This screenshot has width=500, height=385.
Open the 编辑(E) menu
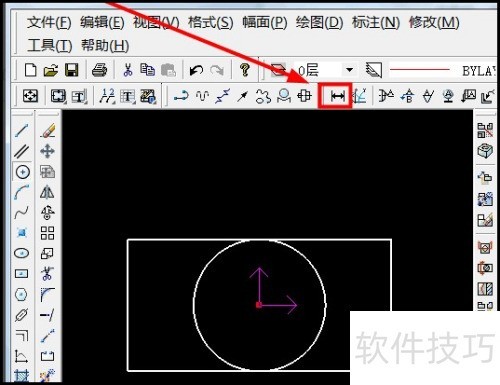pos(102,23)
